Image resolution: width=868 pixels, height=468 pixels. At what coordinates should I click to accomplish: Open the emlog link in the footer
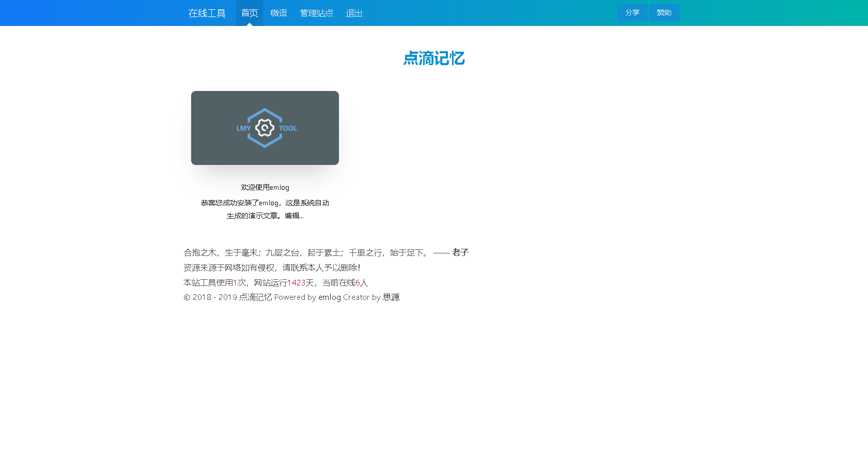point(329,297)
